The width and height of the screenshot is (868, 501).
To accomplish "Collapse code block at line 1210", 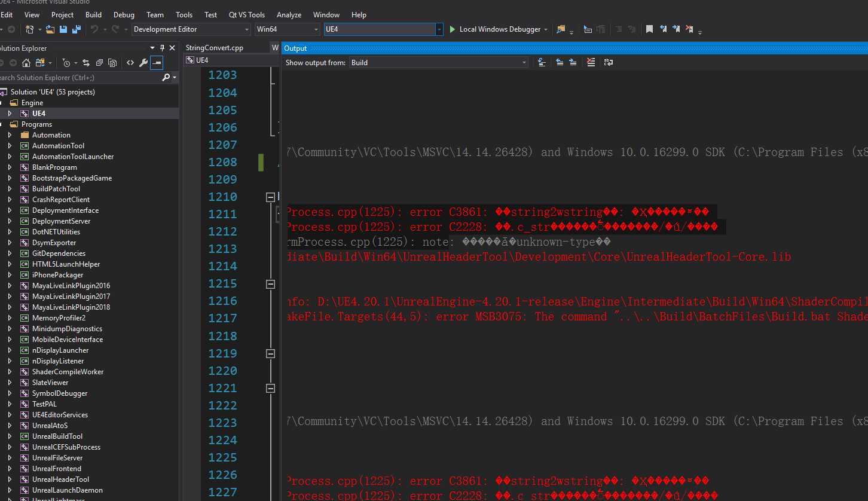I will 270,197.
